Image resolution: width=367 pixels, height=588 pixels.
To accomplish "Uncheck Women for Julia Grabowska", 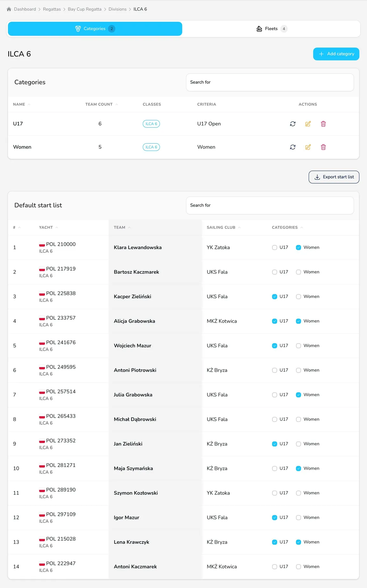I will (299, 395).
